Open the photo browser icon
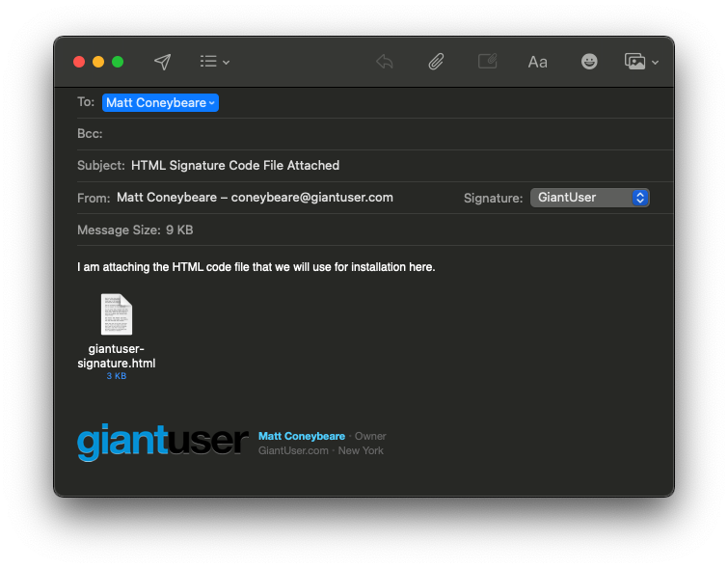 (x=634, y=62)
